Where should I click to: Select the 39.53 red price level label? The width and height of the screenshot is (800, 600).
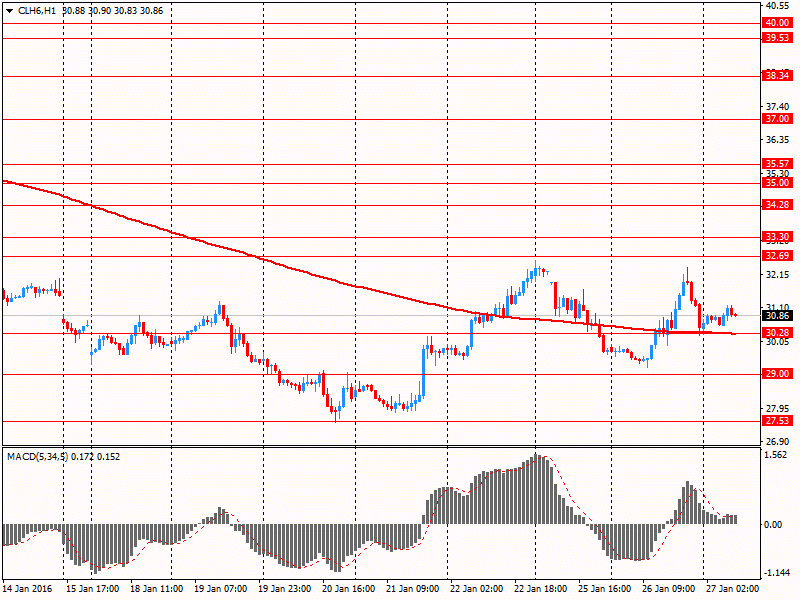(x=777, y=38)
